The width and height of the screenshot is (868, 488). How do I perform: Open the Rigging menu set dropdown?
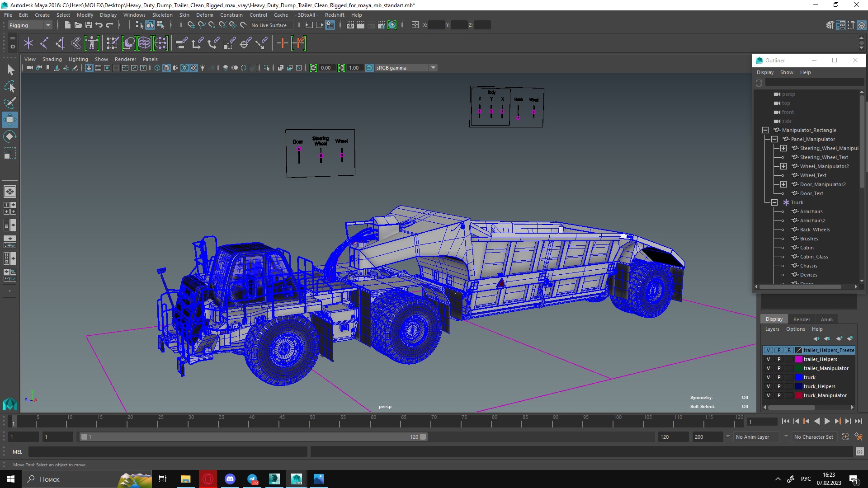[30, 25]
